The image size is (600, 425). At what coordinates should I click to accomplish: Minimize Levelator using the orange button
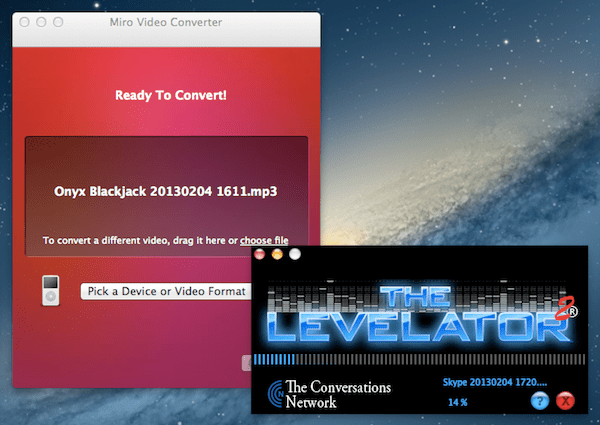coord(277,254)
